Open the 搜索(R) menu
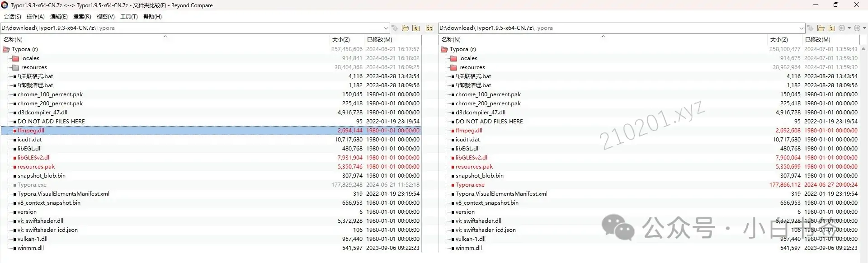This screenshot has height=263, width=868. click(82, 17)
